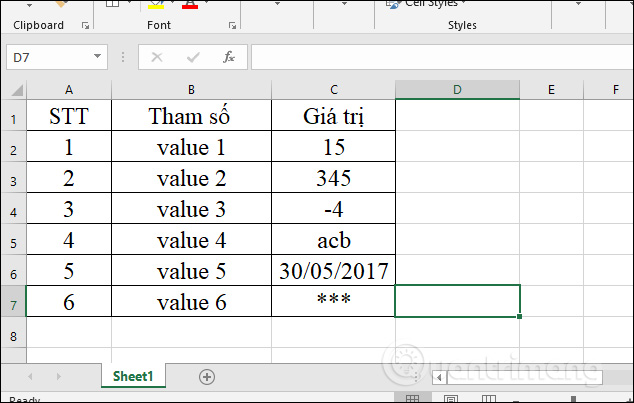This screenshot has width=634, height=403.
Task: Click the previous sheet navigation arrow
Action: [x=30, y=377]
